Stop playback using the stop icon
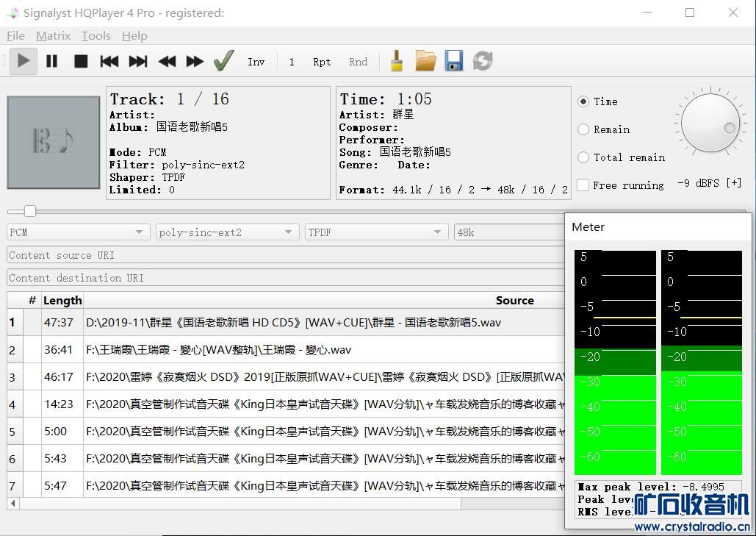756x536 pixels. pos(81,62)
